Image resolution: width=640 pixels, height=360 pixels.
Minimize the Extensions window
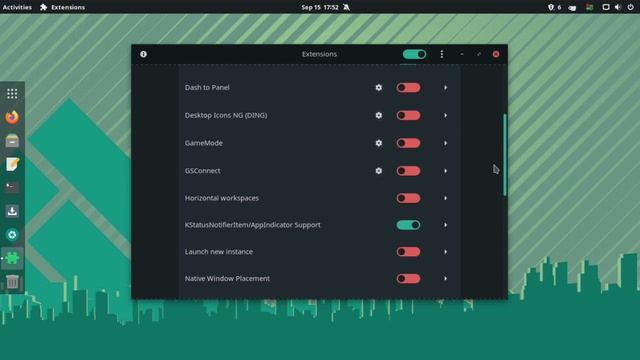(x=462, y=54)
